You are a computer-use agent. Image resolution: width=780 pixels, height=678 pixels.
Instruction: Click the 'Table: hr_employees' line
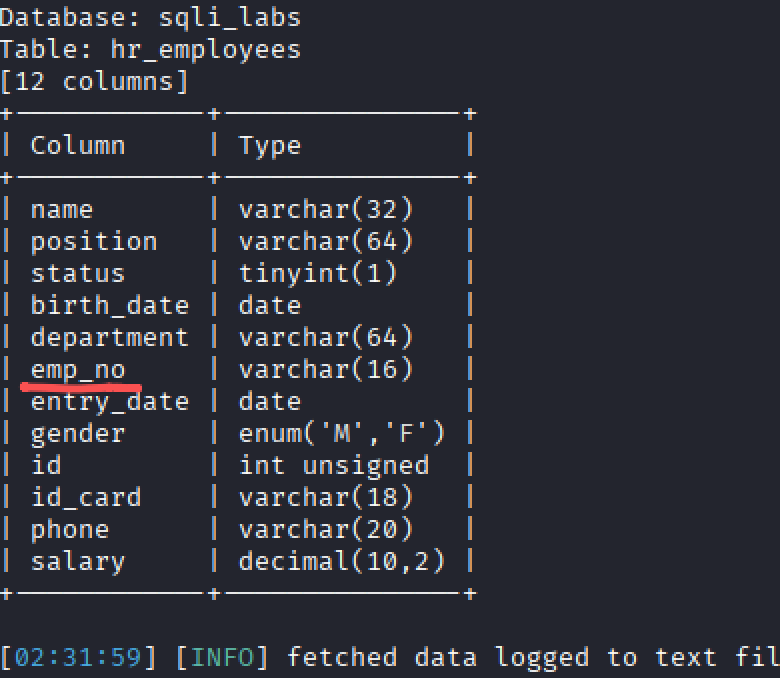(x=150, y=49)
